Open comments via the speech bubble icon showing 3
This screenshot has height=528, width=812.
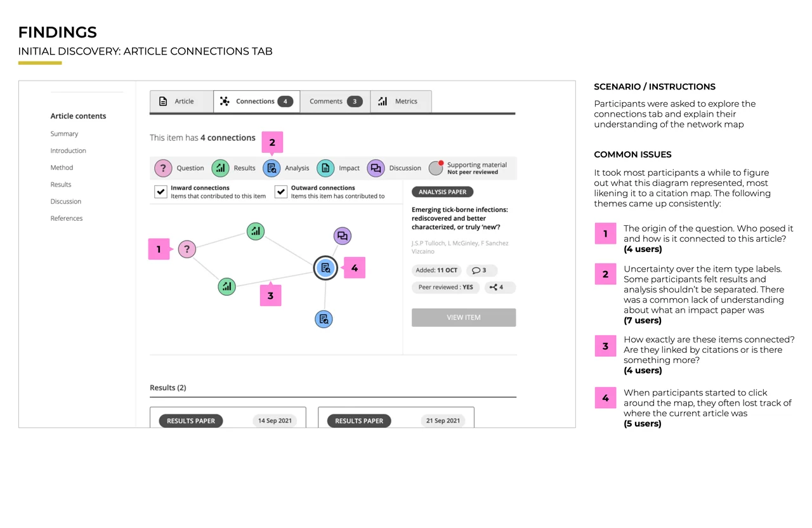[481, 270]
